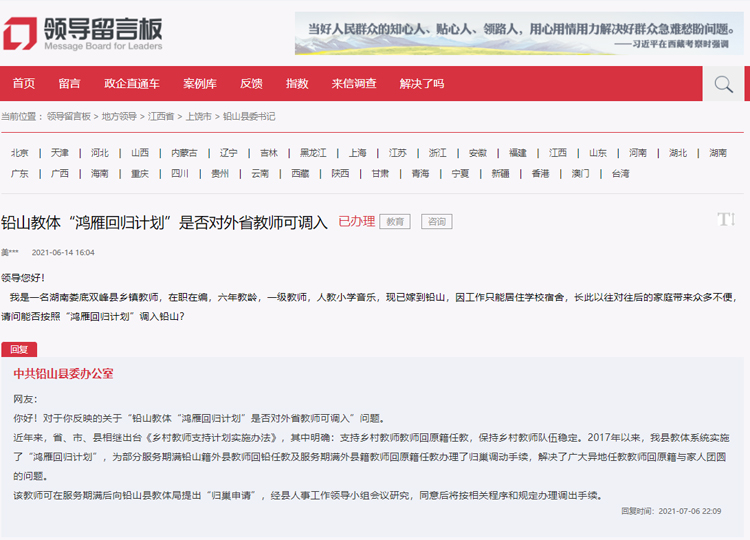750x540 pixels.
Task: Follow the 江西省 breadcrumb link
Action: 161,117
